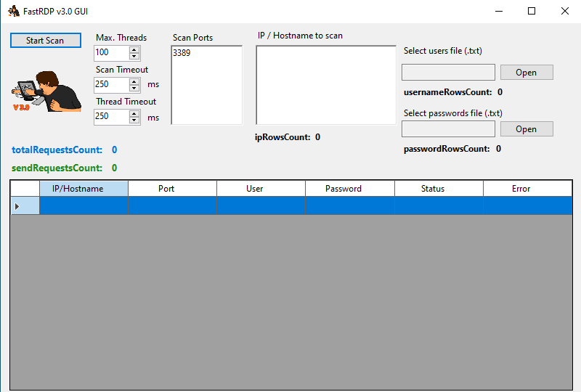Click the empty User cell in first row
This screenshot has height=392, width=581.
261,205
